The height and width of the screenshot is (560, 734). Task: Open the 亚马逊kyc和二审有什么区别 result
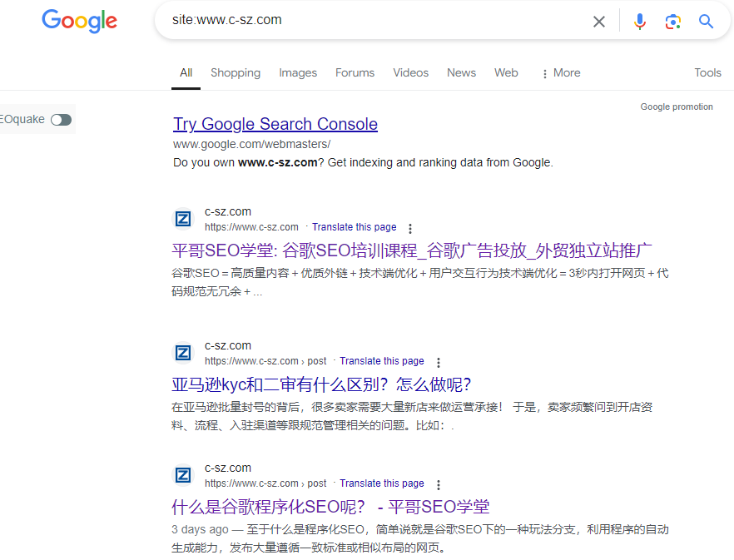(321, 385)
